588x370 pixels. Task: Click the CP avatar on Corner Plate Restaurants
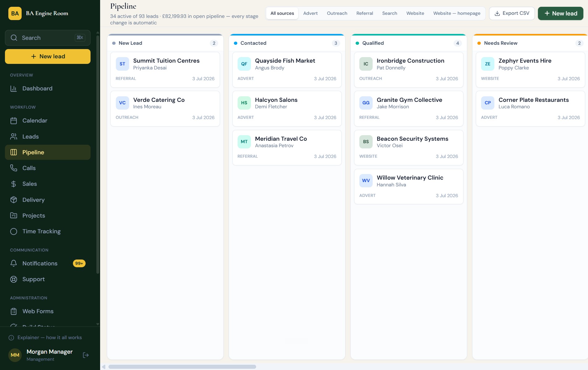[x=488, y=103]
